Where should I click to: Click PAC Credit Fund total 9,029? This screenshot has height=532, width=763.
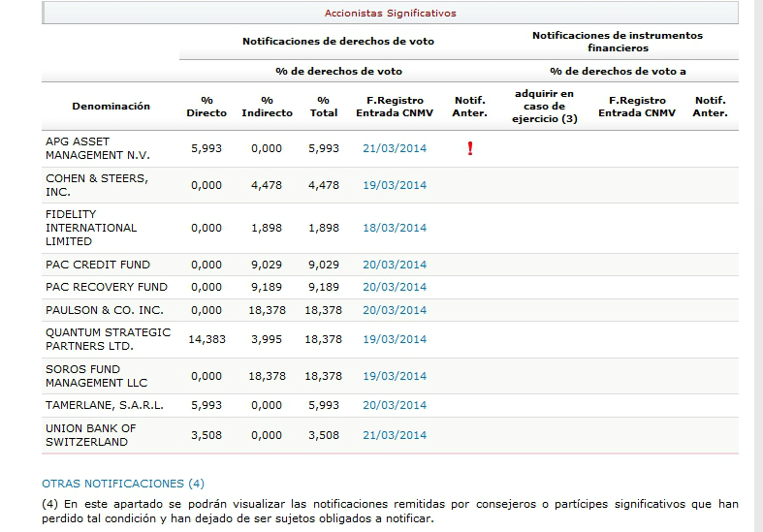[324, 265]
